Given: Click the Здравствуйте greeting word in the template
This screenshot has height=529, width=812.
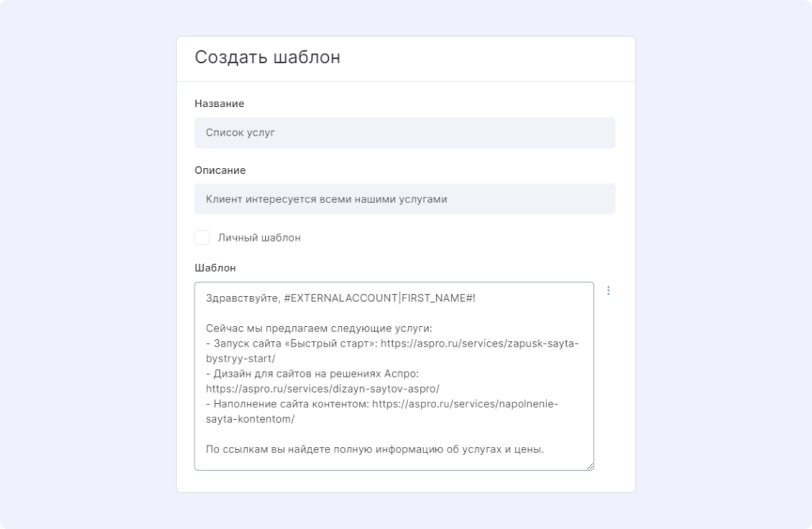Looking at the screenshot, I should [242, 299].
